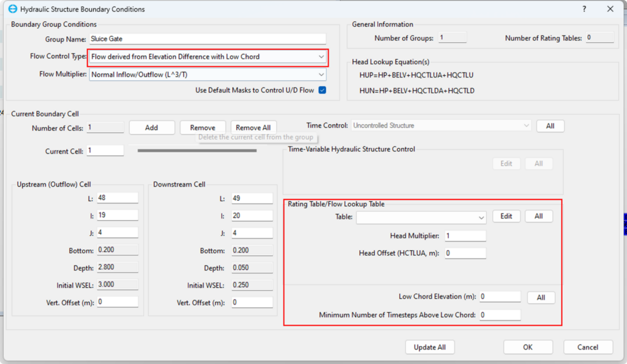Click All beside Low Chord Elevation

541,297
